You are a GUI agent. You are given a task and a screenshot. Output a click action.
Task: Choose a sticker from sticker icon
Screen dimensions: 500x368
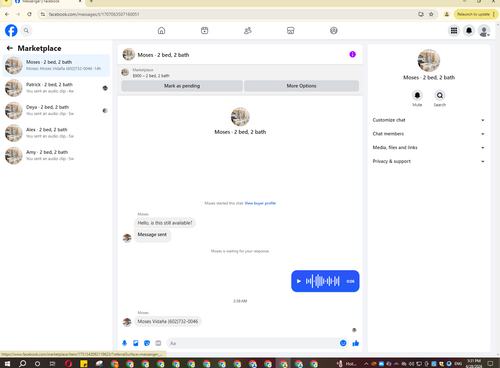click(x=147, y=343)
